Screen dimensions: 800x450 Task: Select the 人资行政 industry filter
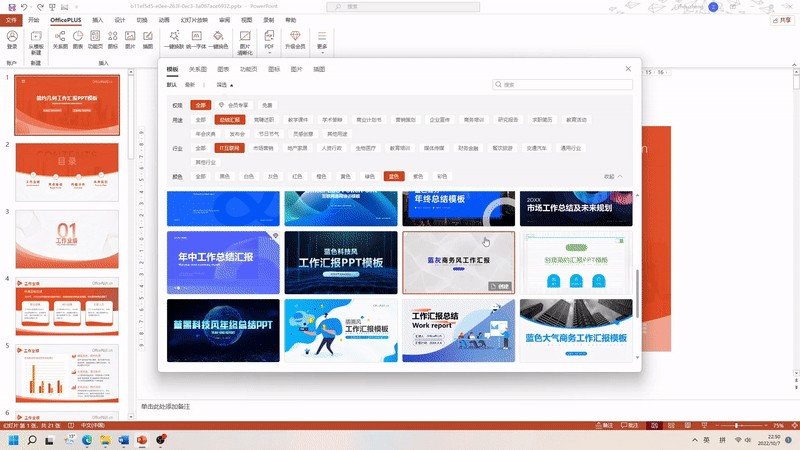(x=332, y=148)
